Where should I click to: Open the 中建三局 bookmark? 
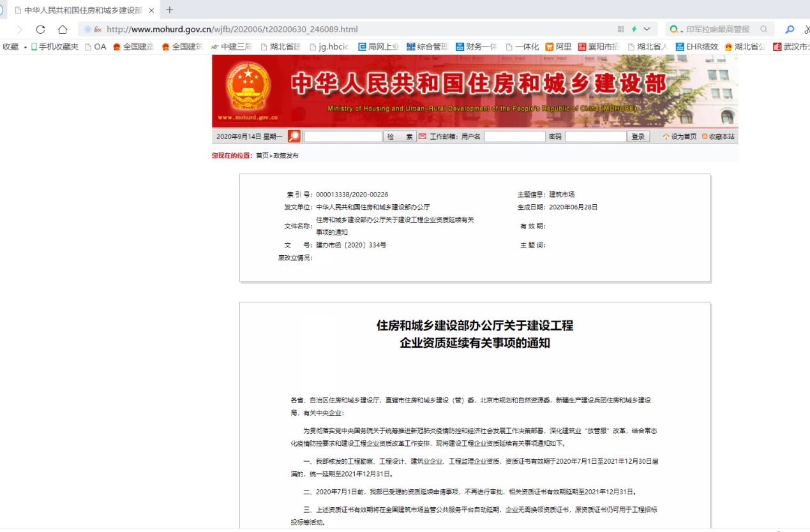click(231, 47)
